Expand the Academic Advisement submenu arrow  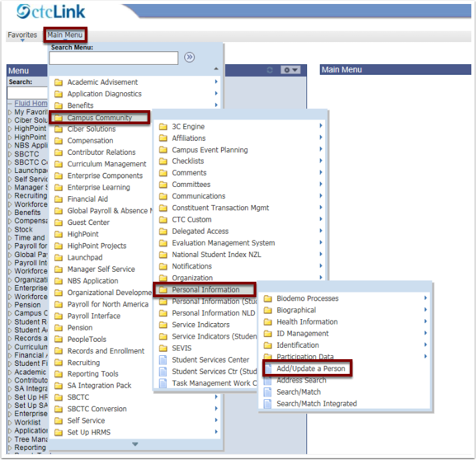pos(216,81)
